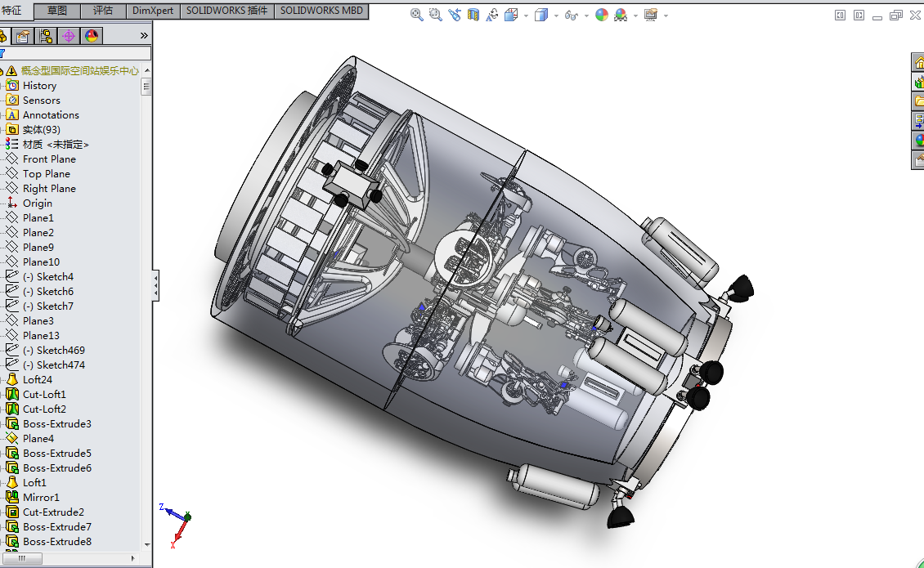The height and width of the screenshot is (568, 924).
Task: Open the PropertyManager tab icon
Action: click(x=23, y=36)
